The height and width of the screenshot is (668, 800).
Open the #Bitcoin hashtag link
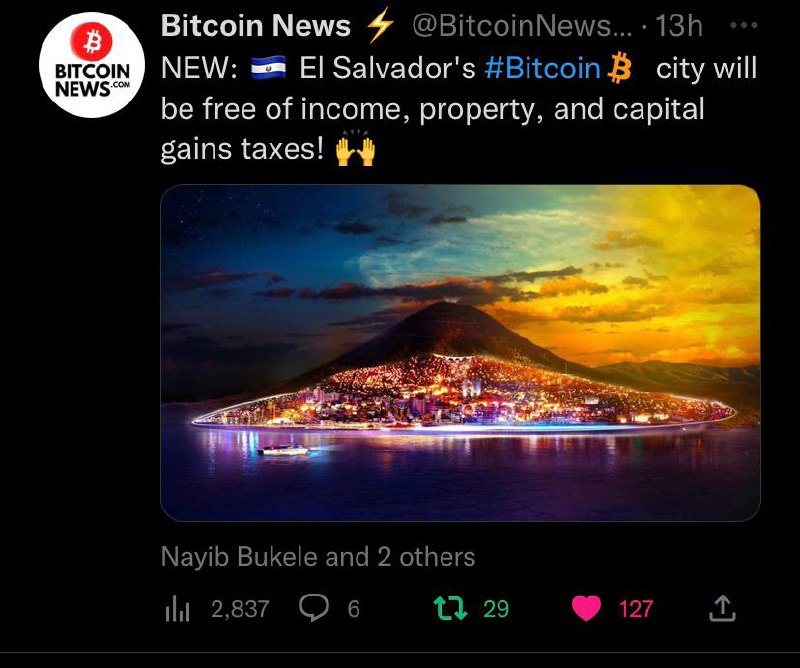pos(542,68)
